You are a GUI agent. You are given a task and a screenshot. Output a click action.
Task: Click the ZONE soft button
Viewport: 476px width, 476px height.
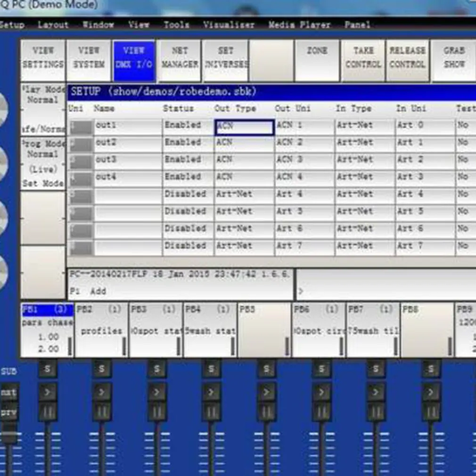317,60
